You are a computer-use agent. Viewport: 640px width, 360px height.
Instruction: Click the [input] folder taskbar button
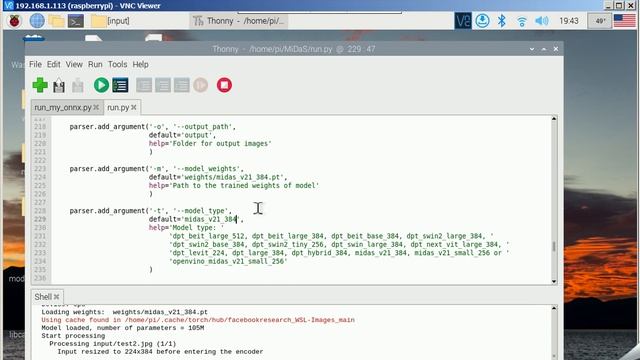point(110,21)
